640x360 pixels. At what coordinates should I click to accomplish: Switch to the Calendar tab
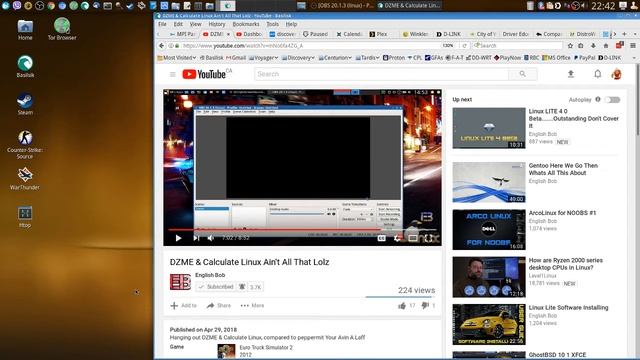tap(350, 34)
